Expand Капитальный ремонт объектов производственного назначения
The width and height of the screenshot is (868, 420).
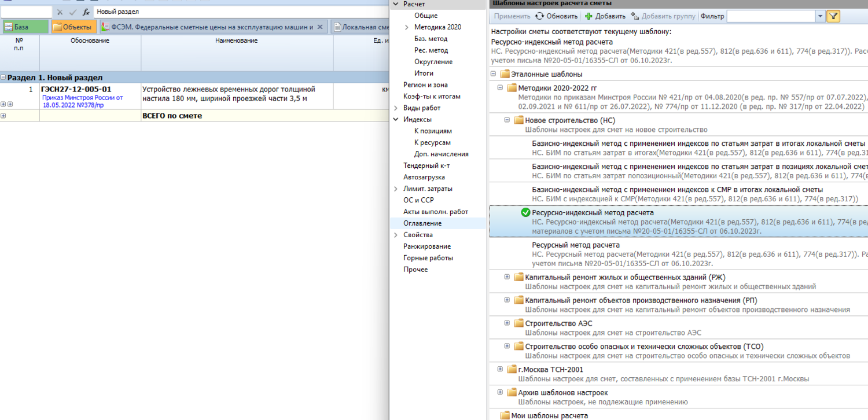click(x=507, y=300)
